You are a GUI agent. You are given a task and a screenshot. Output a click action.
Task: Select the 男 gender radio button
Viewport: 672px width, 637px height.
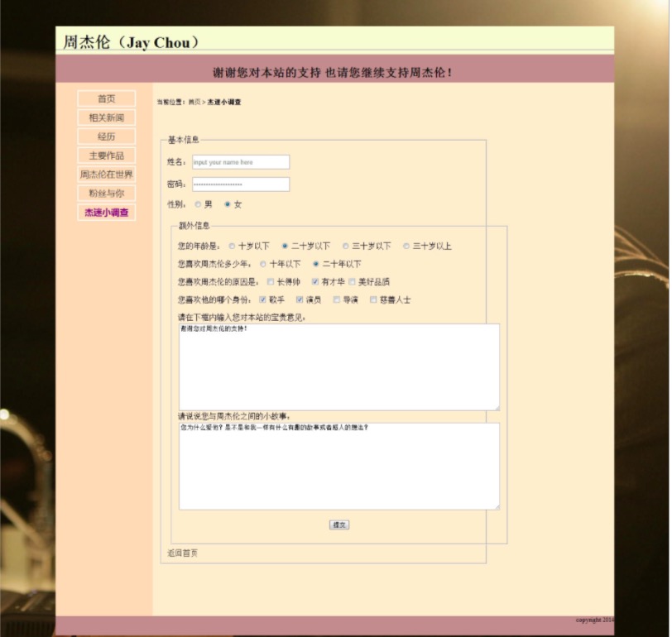tap(198, 204)
